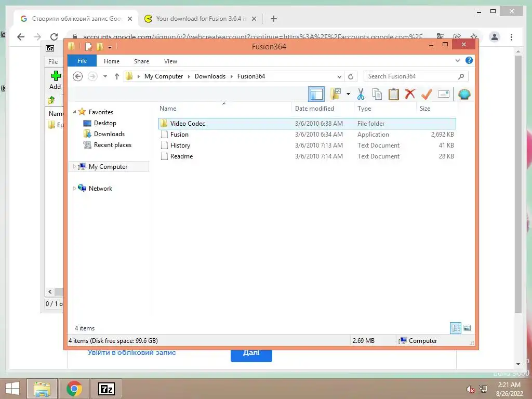Expand the ribbon with the chevron
This screenshot has height=399, width=532.
457,60
